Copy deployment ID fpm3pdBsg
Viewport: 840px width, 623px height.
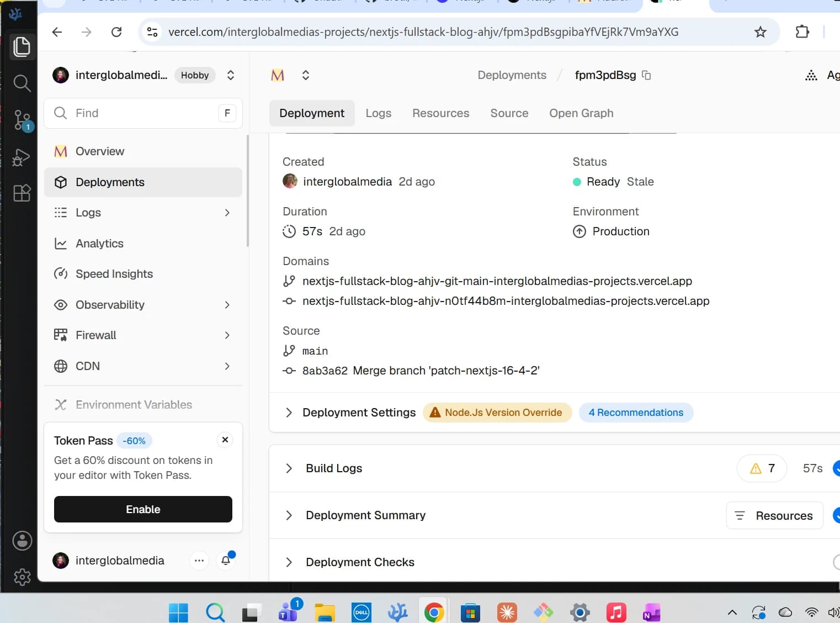(647, 75)
